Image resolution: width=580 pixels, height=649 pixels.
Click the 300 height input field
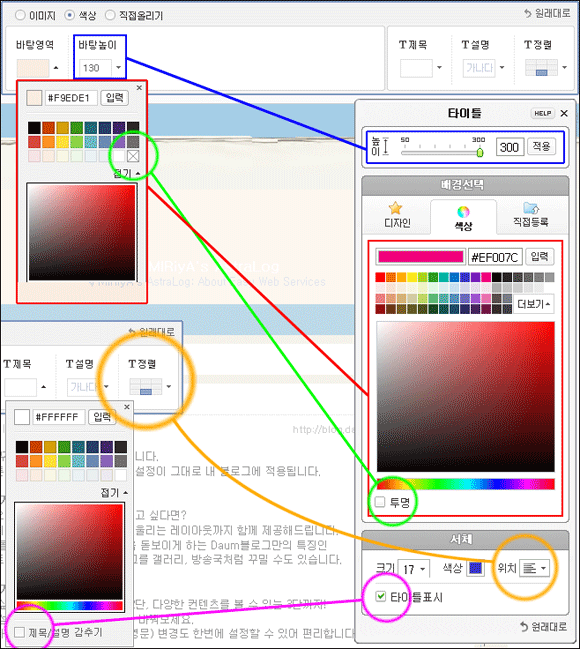pos(510,147)
